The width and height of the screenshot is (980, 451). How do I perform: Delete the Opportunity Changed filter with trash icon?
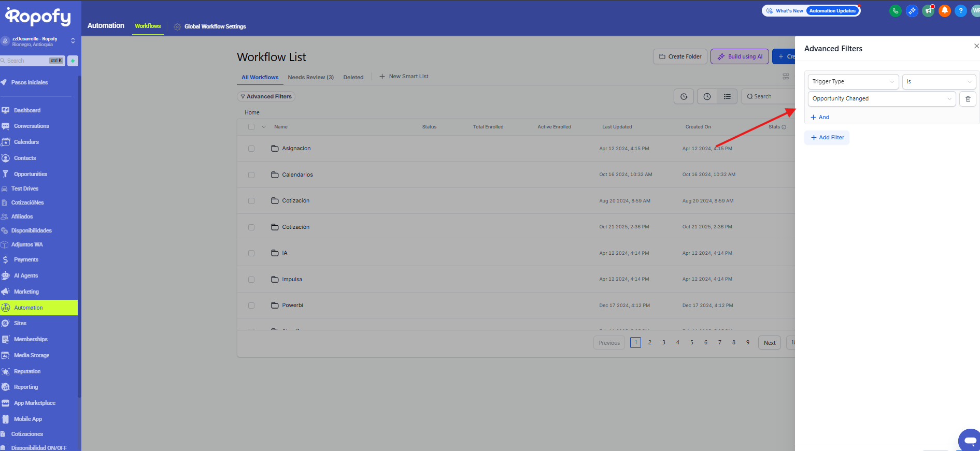coord(968,99)
